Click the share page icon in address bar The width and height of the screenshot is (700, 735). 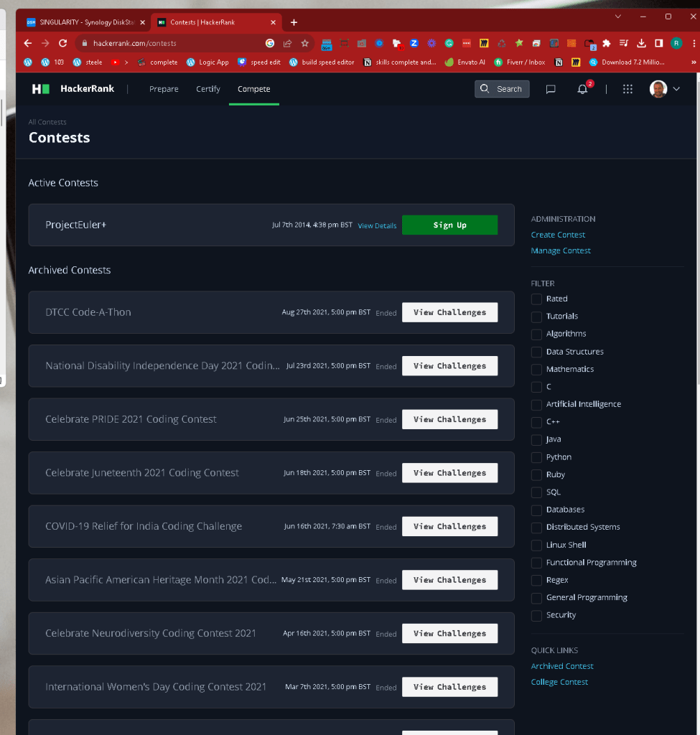[287, 43]
